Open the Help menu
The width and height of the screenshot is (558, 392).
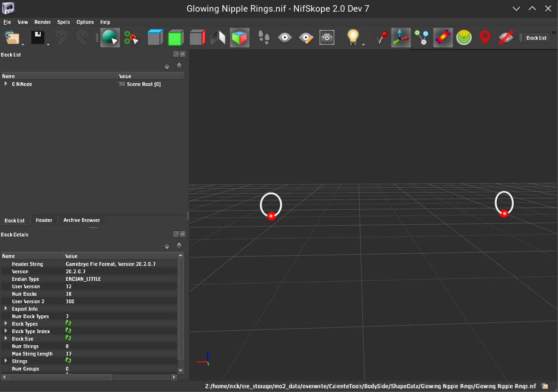coord(105,22)
